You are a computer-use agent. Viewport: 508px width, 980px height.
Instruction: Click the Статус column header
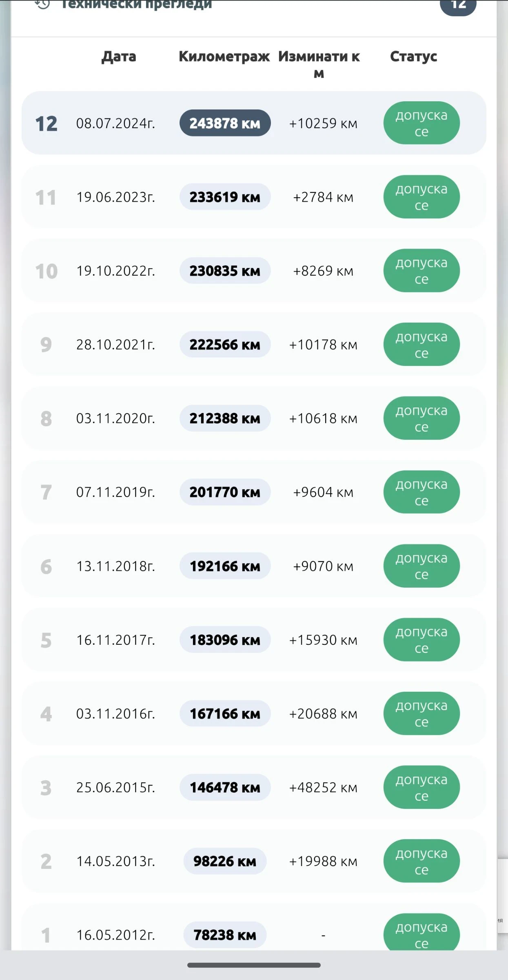(413, 56)
